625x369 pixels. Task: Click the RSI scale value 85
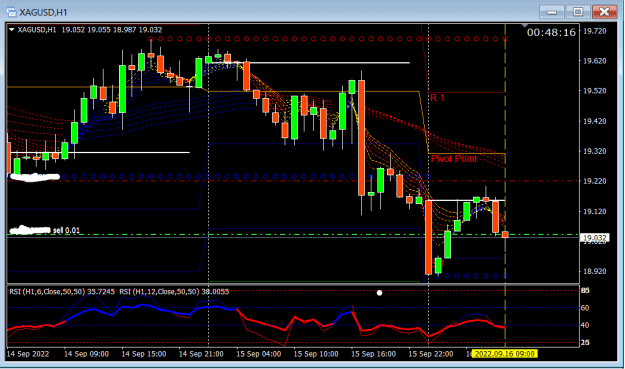[x=585, y=290]
